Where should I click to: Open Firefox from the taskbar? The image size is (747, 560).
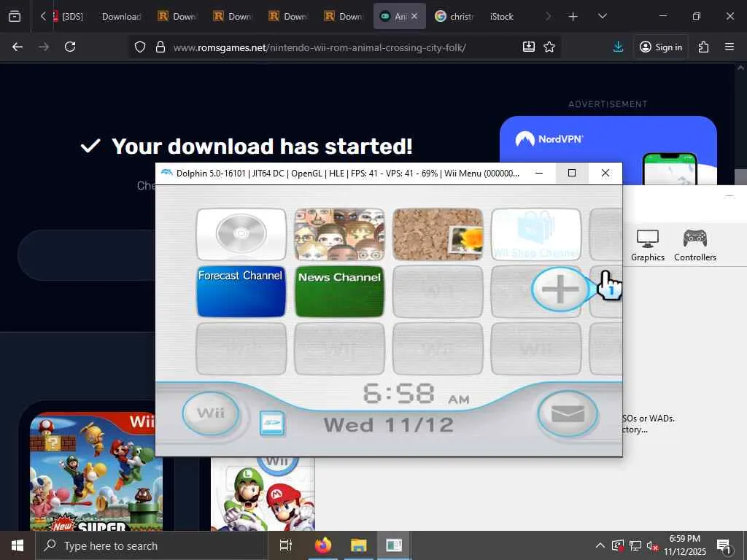click(x=323, y=545)
